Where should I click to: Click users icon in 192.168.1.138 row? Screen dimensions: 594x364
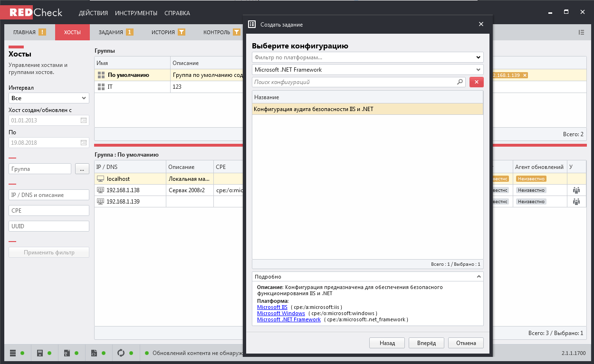pyautogui.click(x=576, y=190)
